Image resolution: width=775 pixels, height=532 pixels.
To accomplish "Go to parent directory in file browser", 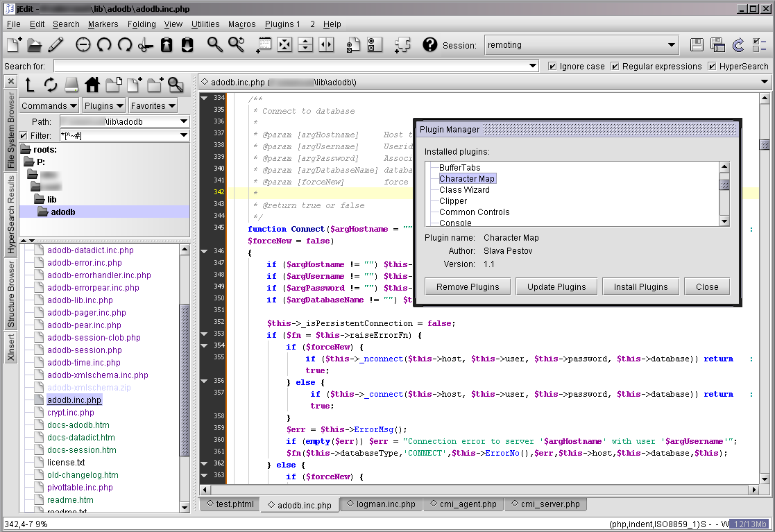I will coord(30,85).
